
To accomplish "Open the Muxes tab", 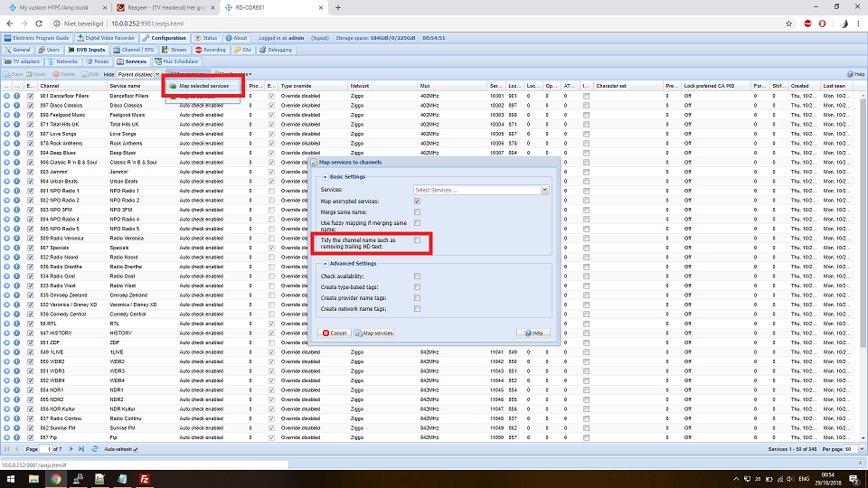I will (x=98, y=61).
